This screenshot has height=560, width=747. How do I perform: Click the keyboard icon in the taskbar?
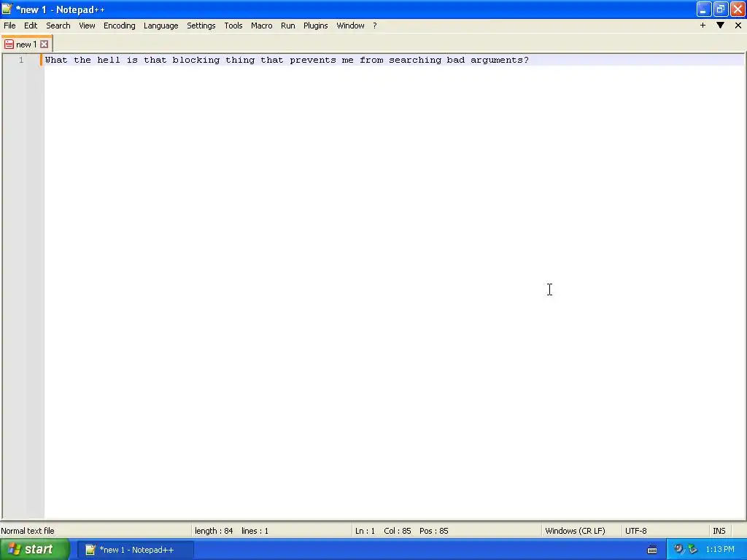[x=652, y=550]
